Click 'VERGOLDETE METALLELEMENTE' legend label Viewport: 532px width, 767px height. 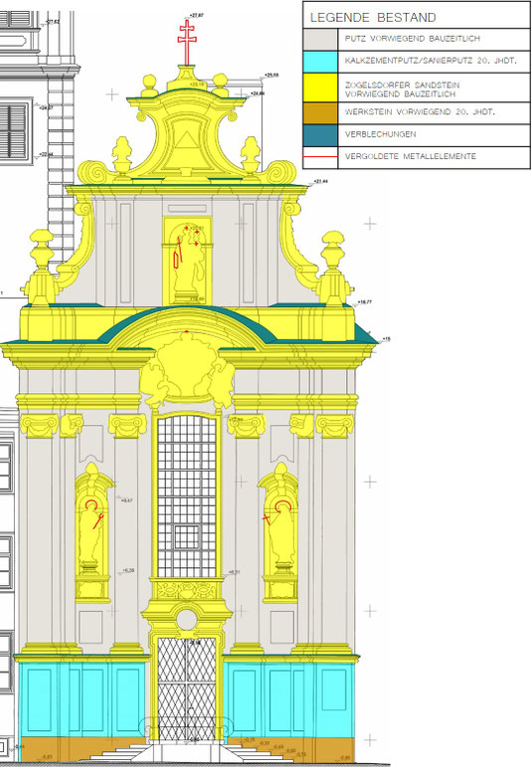pyautogui.click(x=411, y=156)
